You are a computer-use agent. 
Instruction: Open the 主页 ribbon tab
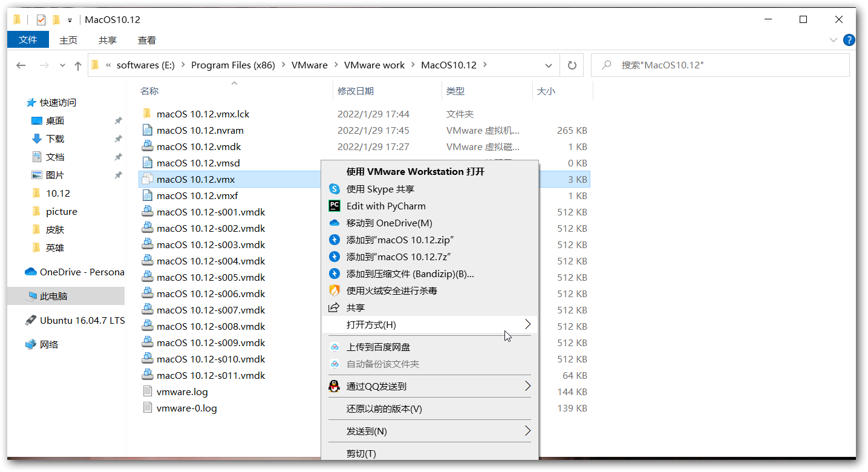point(68,40)
